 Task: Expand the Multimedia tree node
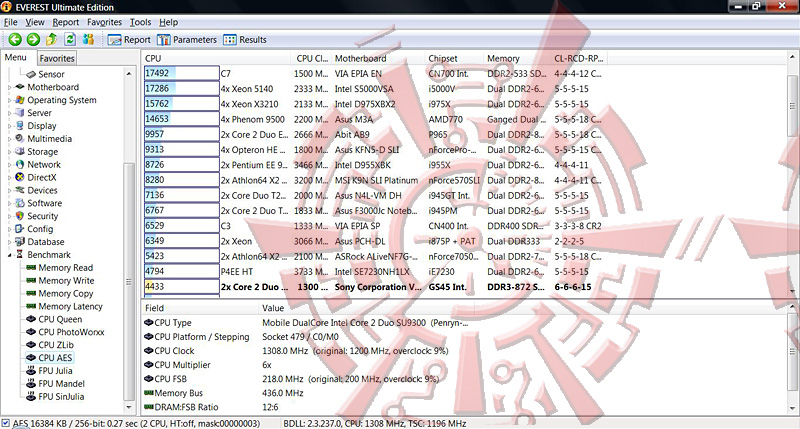(10, 138)
